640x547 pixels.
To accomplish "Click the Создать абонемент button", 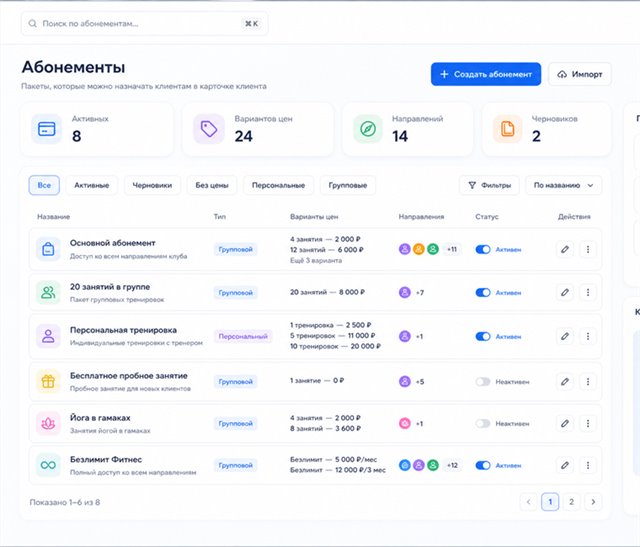I will pyautogui.click(x=486, y=74).
